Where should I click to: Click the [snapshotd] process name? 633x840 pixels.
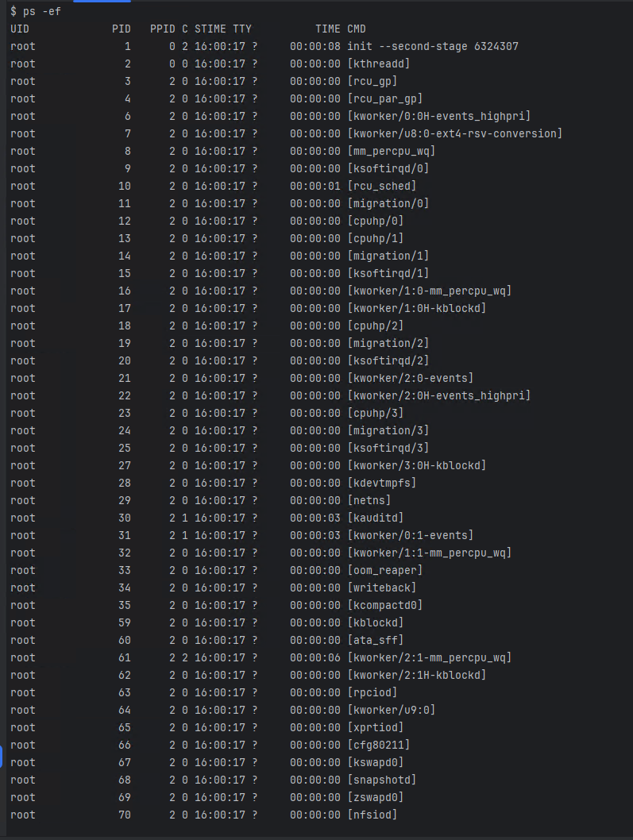[x=382, y=780]
